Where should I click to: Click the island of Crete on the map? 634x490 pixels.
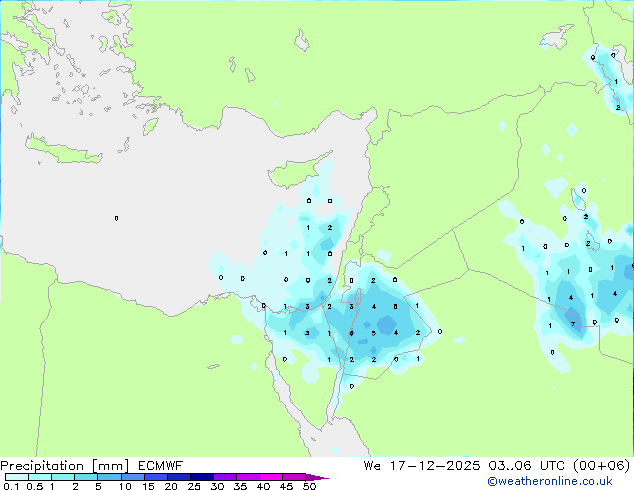tap(63, 150)
